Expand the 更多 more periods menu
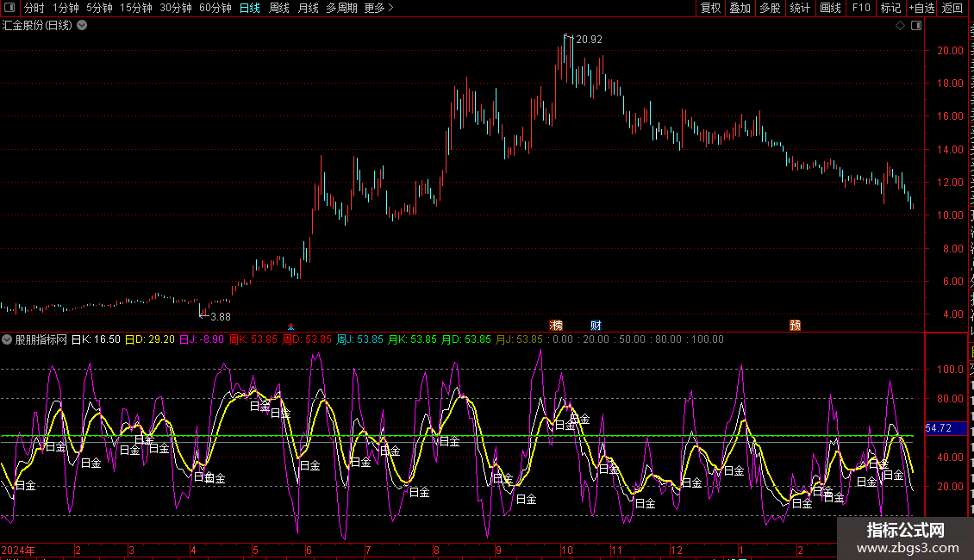 click(378, 8)
